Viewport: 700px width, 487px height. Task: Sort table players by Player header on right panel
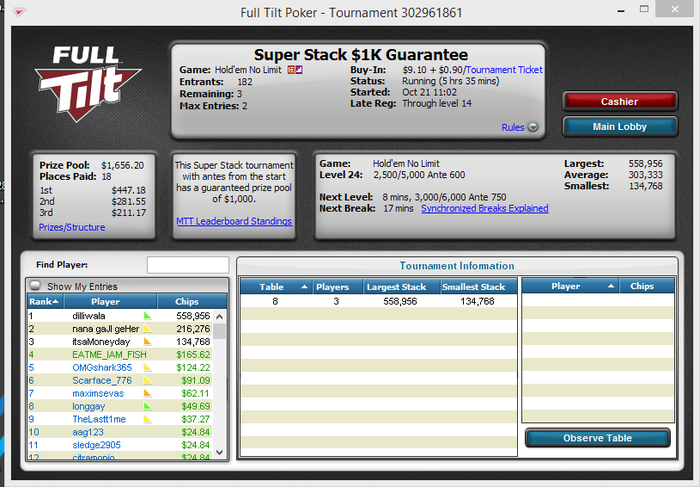click(x=570, y=286)
